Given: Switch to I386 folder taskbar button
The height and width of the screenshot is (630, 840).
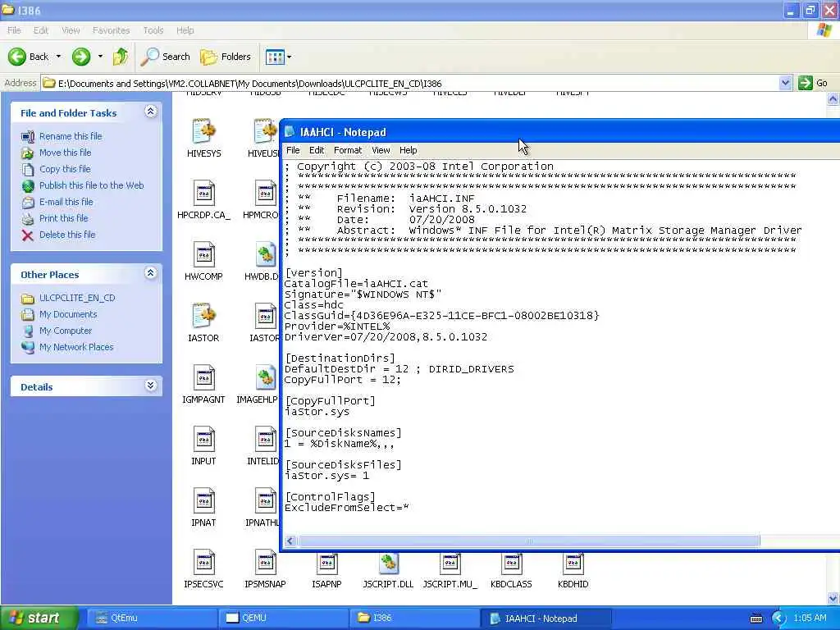Looking at the screenshot, I should (x=414, y=618).
